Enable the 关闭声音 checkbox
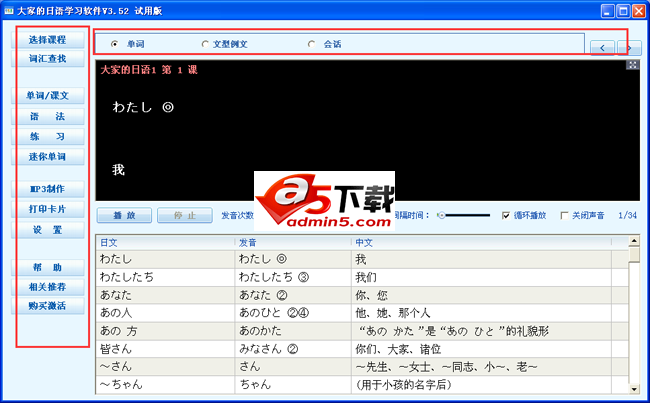Screen dimensions: 650x403 point(565,215)
